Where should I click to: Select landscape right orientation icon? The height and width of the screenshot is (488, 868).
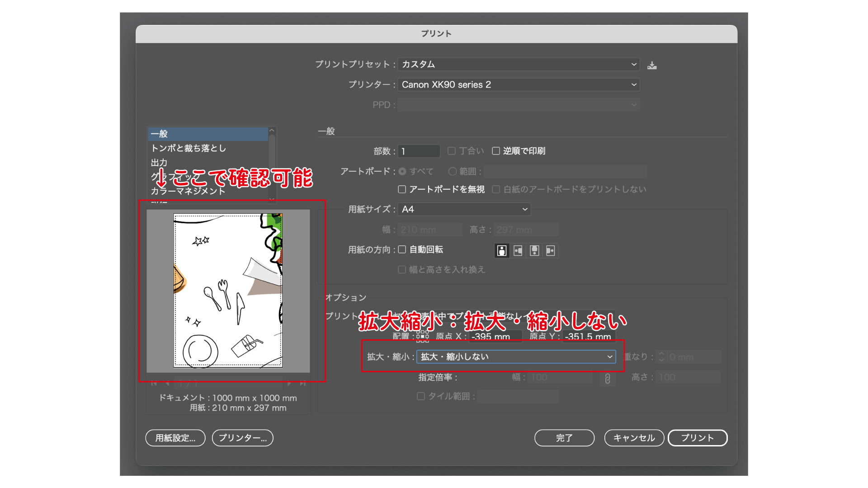coord(550,251)
